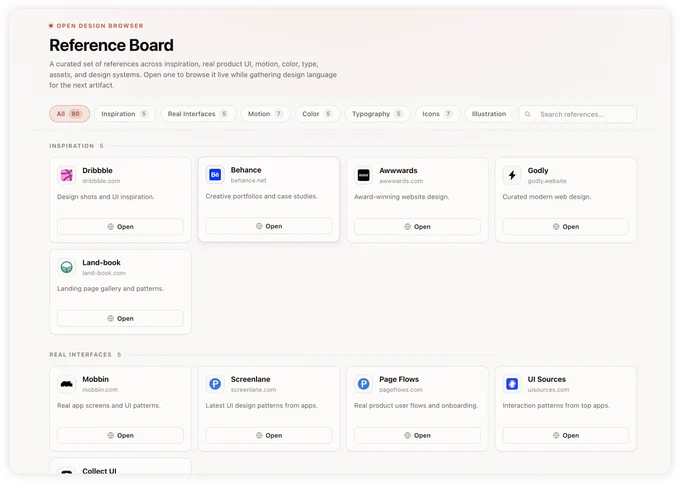The height and width of the screenshot is (483, 680).
Task: Click the screenlane.com URL text
Action: click(253, 390)
